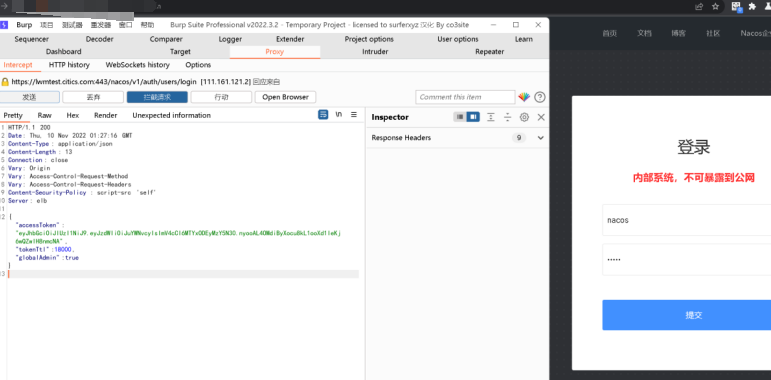Expand the Response Headers section
This screenshot has height=380, width=771.
(541, 138)
